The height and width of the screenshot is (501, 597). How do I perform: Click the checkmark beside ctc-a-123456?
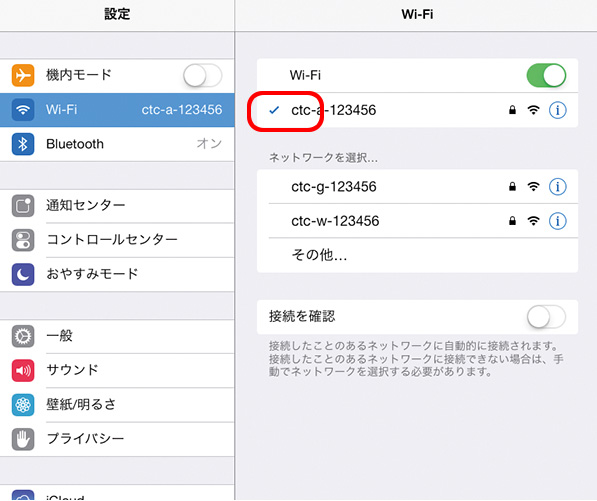[x=274, y=110]
